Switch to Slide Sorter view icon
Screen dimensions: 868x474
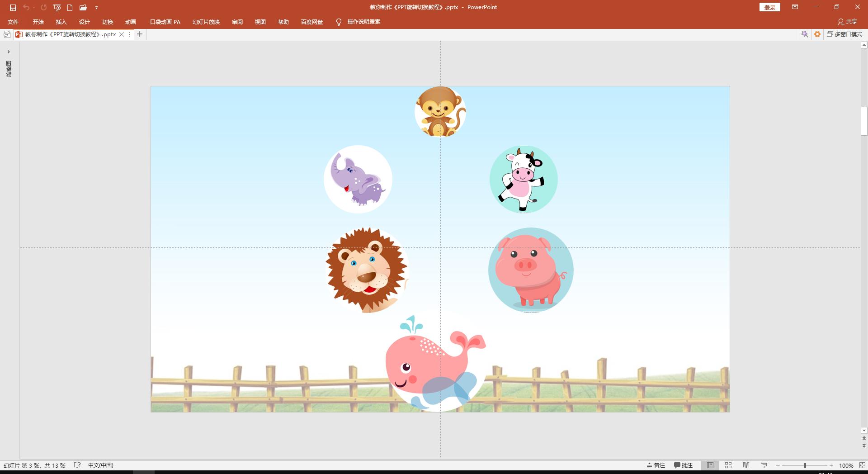[x=728, y=465]
